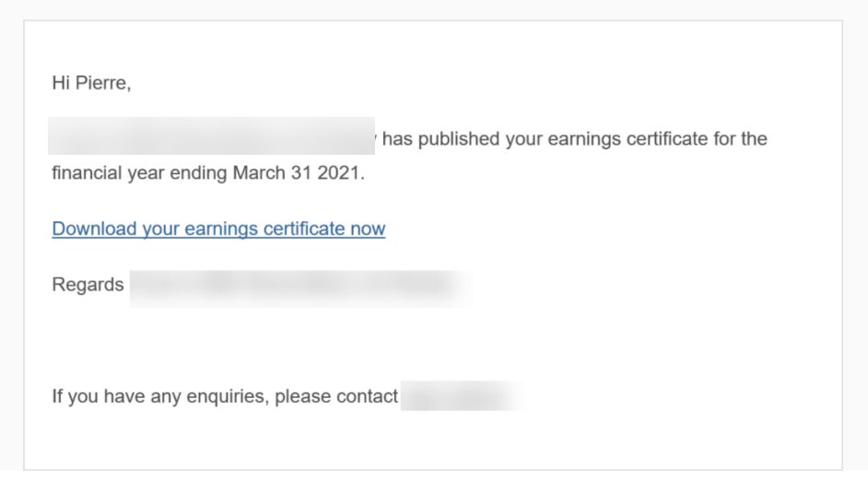Click the word 'has' after the blurred name
The image size is (868, 492).
397,138
